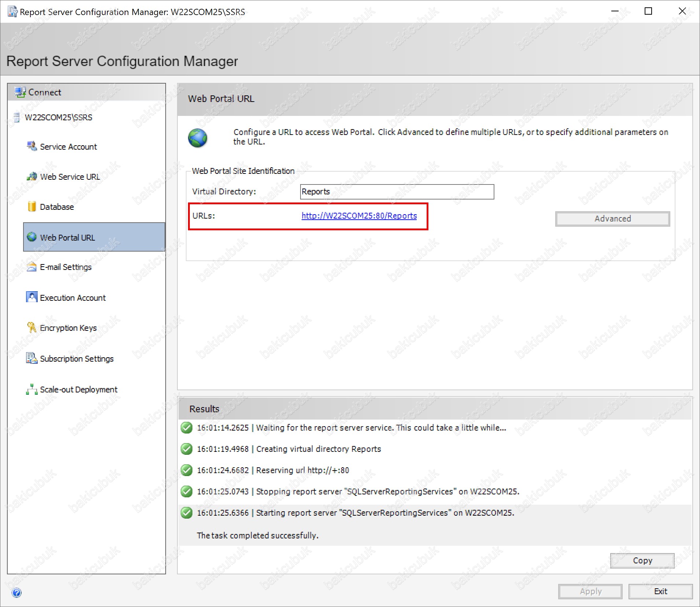Close the Report Server Configuration Manager window
The image size is (700, 607).
point(682,11)
